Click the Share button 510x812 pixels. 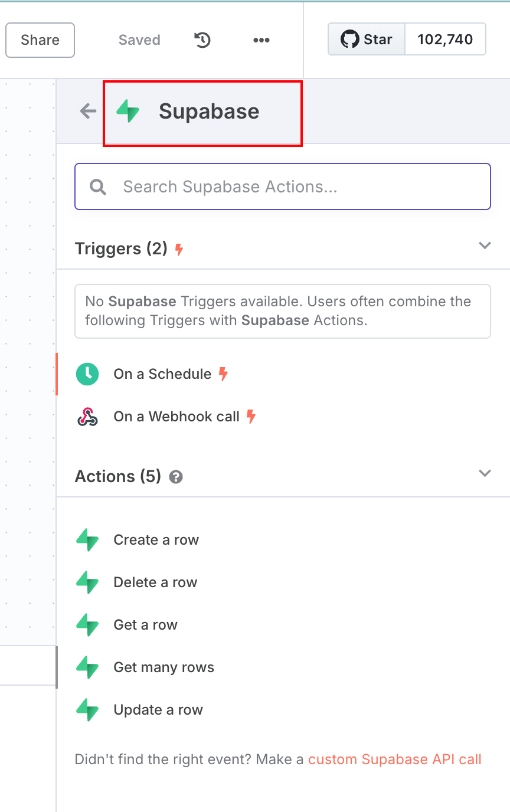pos(40,40)
